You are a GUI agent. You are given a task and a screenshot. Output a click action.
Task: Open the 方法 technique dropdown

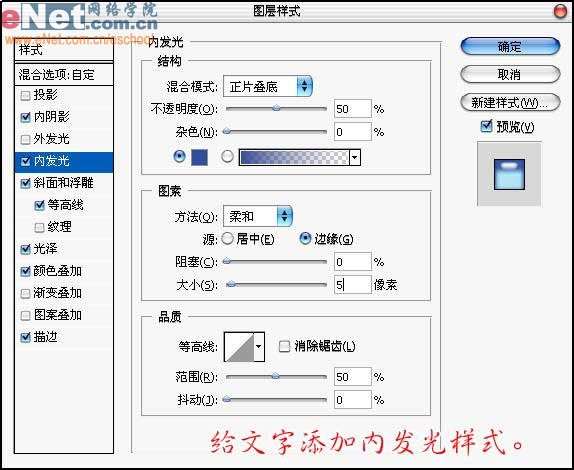pyautogui.click(x=258, y=216)
